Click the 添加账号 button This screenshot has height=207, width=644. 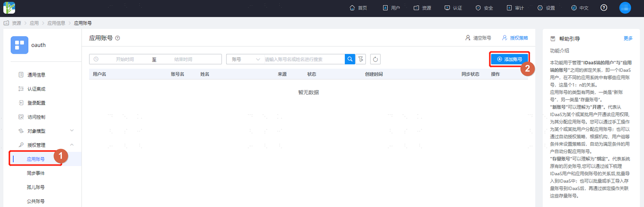click(x=509, y=59)
